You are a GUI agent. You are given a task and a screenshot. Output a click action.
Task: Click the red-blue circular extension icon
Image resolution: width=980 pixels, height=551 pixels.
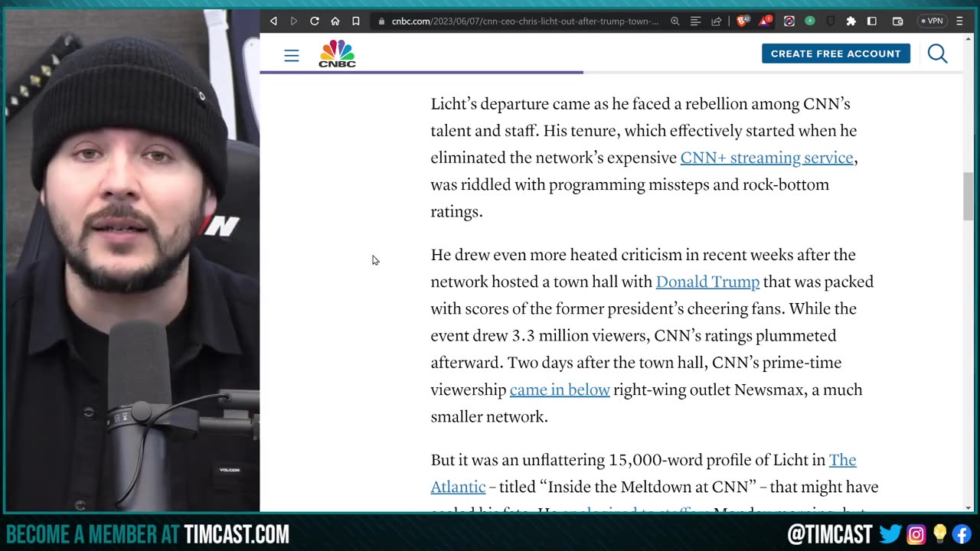point(789,21)
